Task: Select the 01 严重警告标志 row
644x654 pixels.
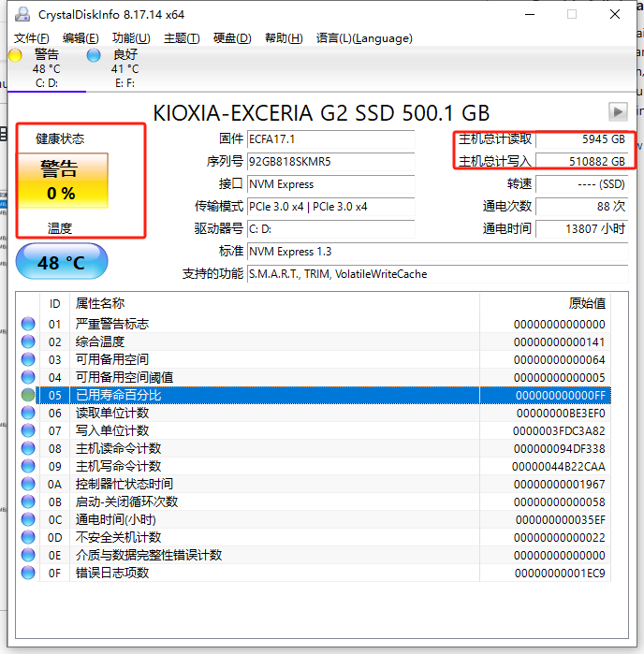Action: tap(315, 324)
